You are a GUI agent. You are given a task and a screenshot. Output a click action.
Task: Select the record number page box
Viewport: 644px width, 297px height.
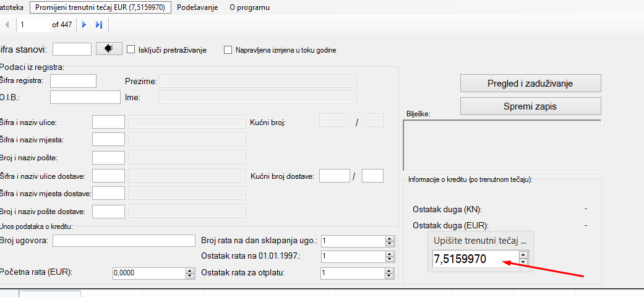pyautogui.click(x=33, y=25)
